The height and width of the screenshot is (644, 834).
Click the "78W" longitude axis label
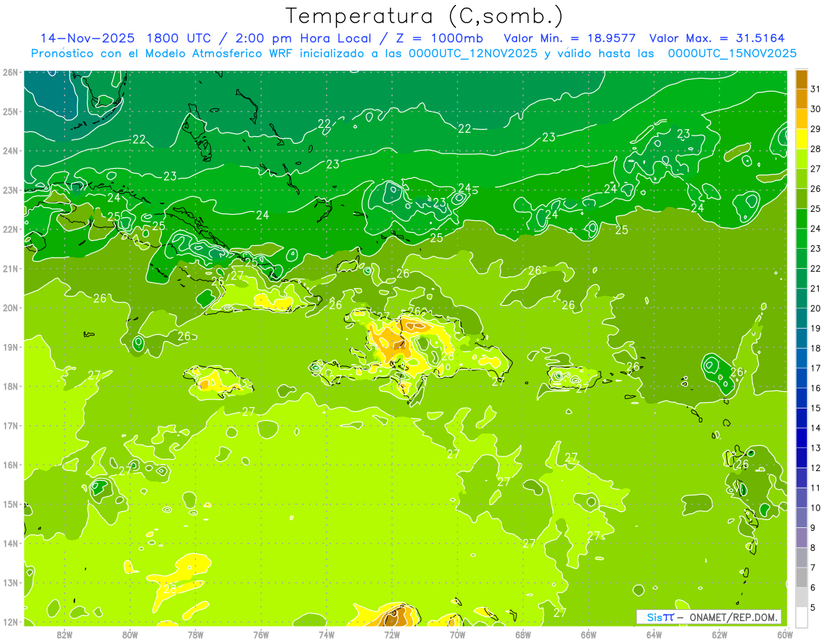[x=195, y=634]
